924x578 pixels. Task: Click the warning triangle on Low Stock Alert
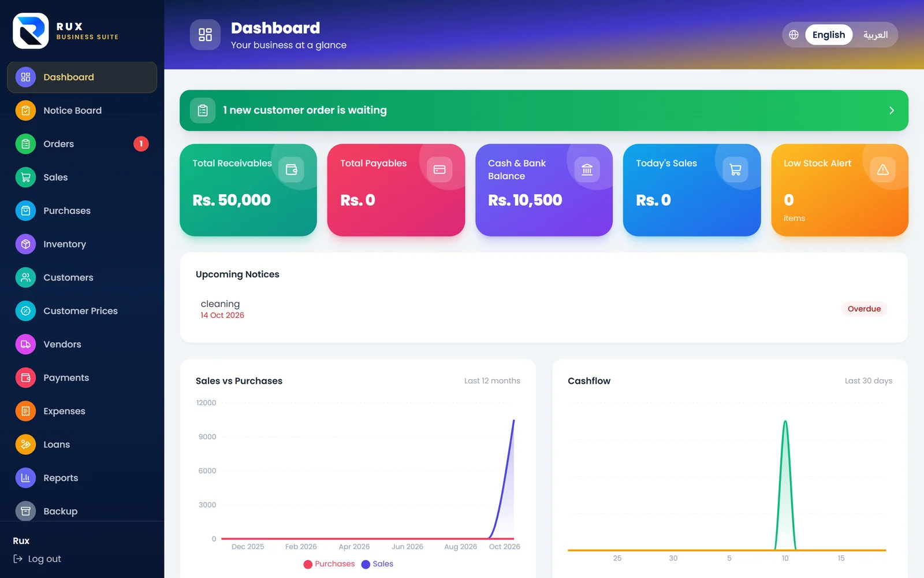click(883, 169)
